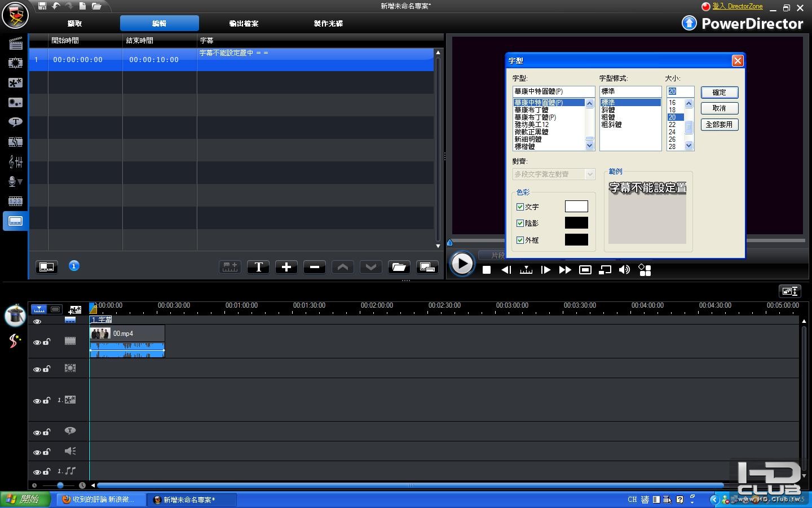Click the change font T button
This screenshot has height=508, width=812.
pyautogui.click(x=258, y=267)
